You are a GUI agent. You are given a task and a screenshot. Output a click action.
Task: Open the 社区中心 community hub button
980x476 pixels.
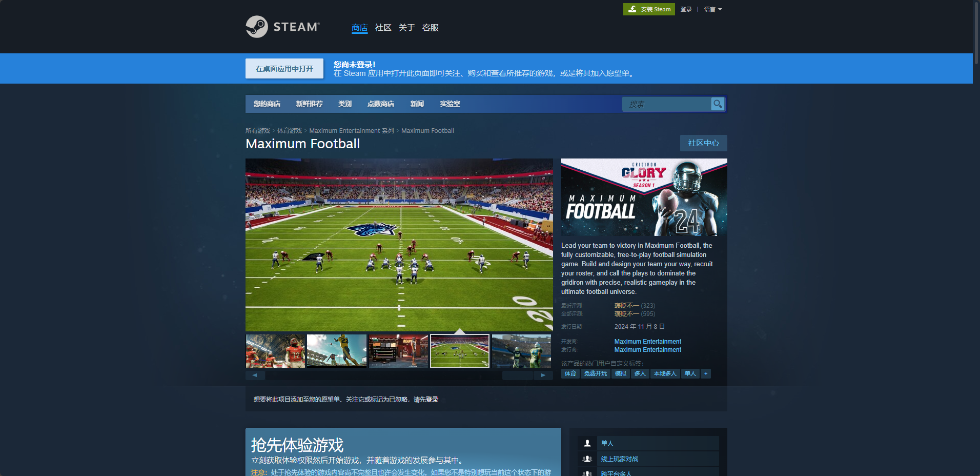click(x=704, y=143)
